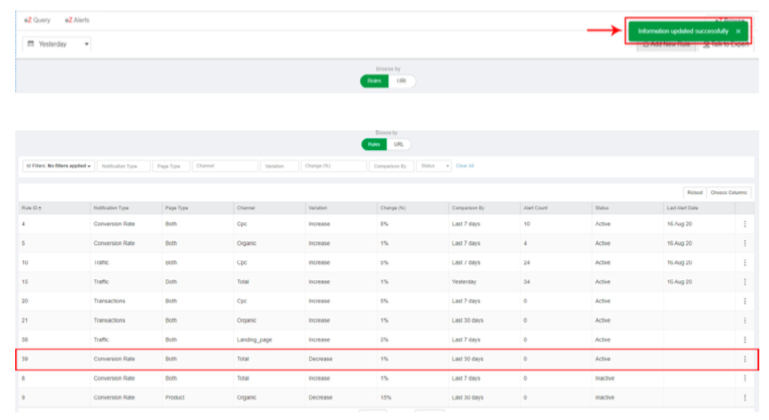Click the Notification Type filter field
769x420 pixels.
(x=124, y=166)
